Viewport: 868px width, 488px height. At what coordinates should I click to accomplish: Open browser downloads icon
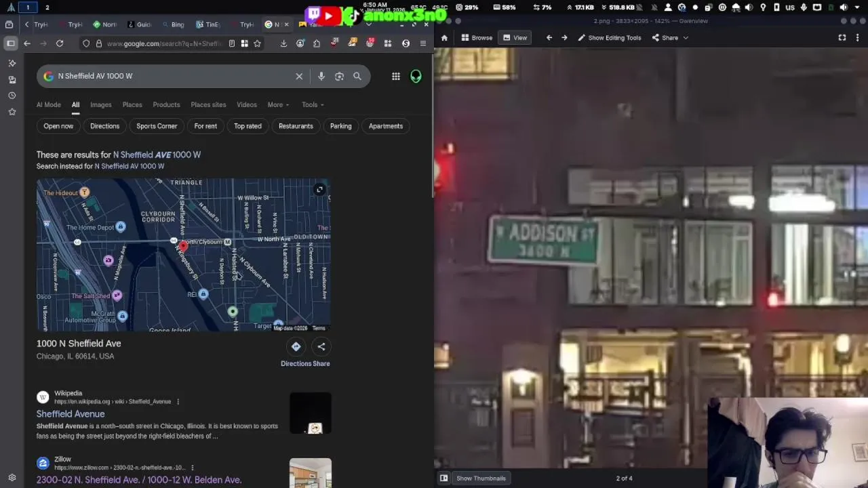283,43
